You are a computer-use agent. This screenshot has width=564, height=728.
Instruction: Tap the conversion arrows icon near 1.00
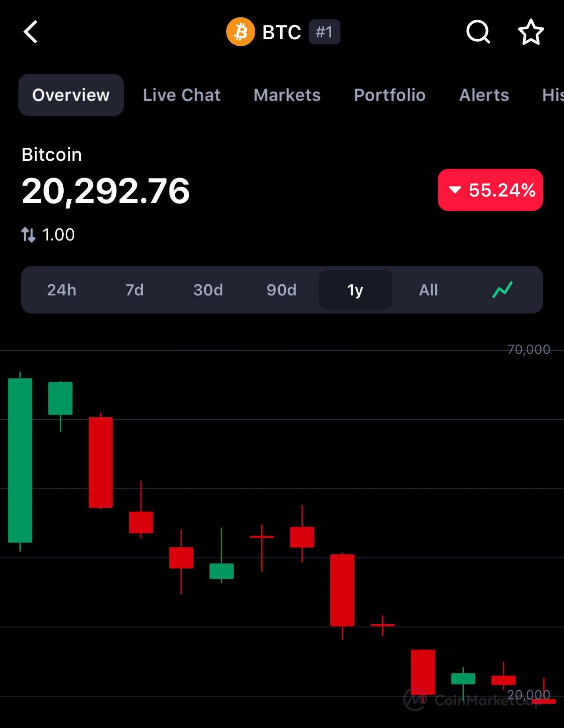(29, 235)
